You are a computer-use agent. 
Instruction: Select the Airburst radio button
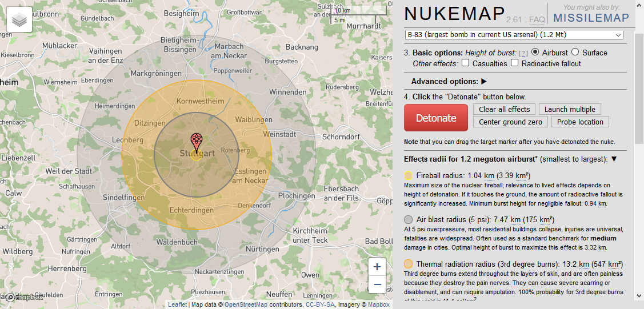[x=535, y=53]
